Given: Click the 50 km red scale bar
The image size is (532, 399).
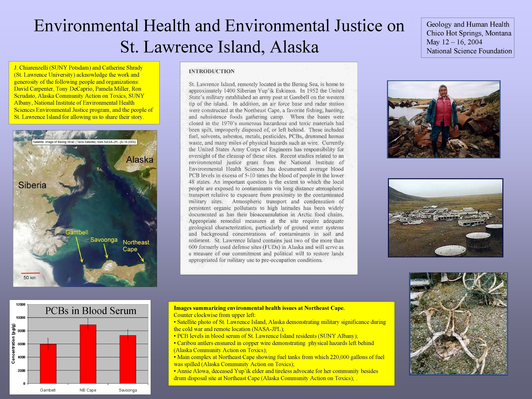Looking at the screenshot, I should click(30, 273).
